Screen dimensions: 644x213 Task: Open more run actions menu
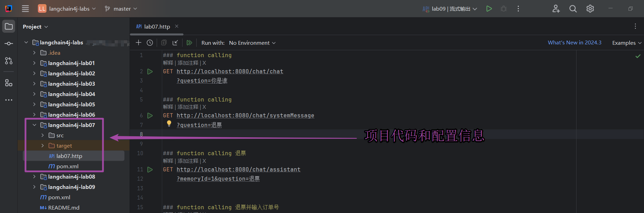click(x=518, y=9)
